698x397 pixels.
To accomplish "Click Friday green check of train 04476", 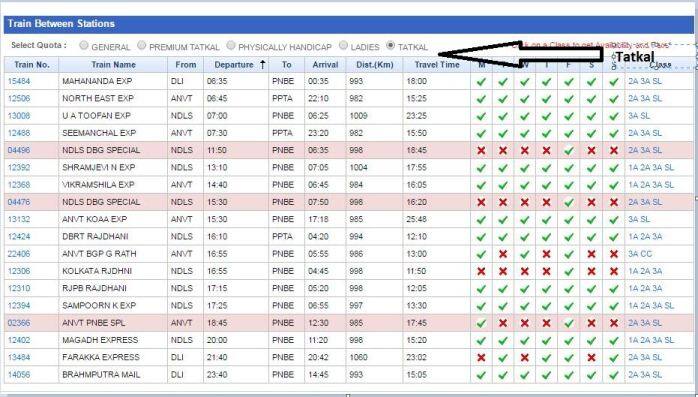I will pos(568,202).
